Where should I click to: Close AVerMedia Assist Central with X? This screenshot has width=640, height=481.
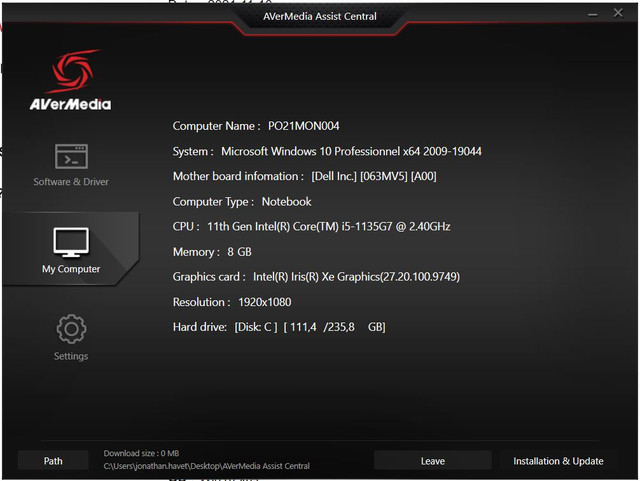point(618,14)
